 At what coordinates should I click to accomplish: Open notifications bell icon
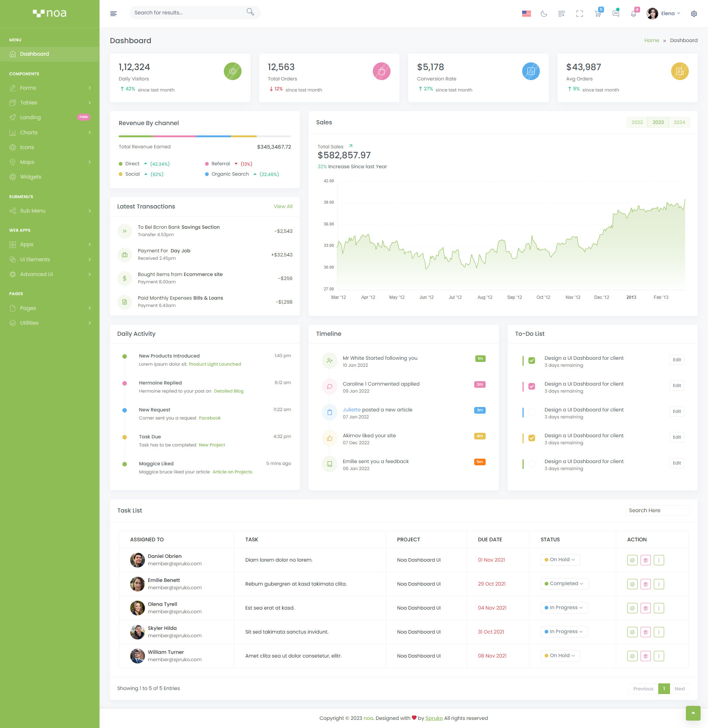pos(633,14)
